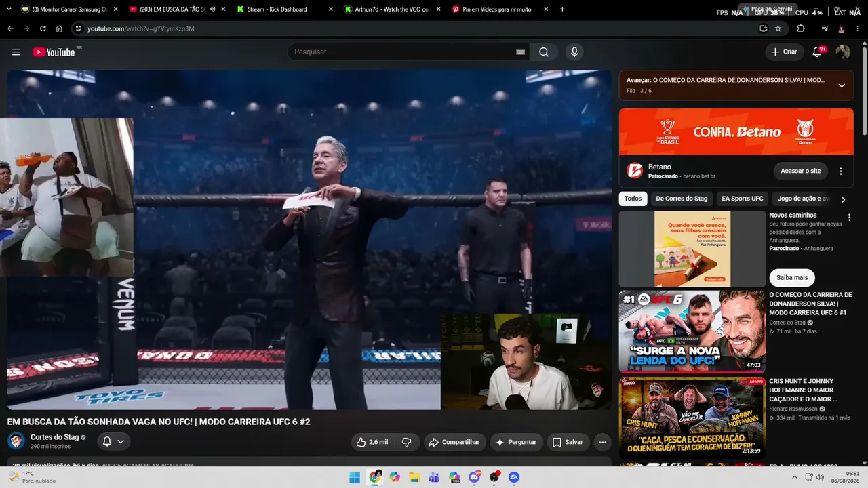Show more filter chips with the right arrow
The width and height of the screenshot is (868, 488).
pos(843,199)
